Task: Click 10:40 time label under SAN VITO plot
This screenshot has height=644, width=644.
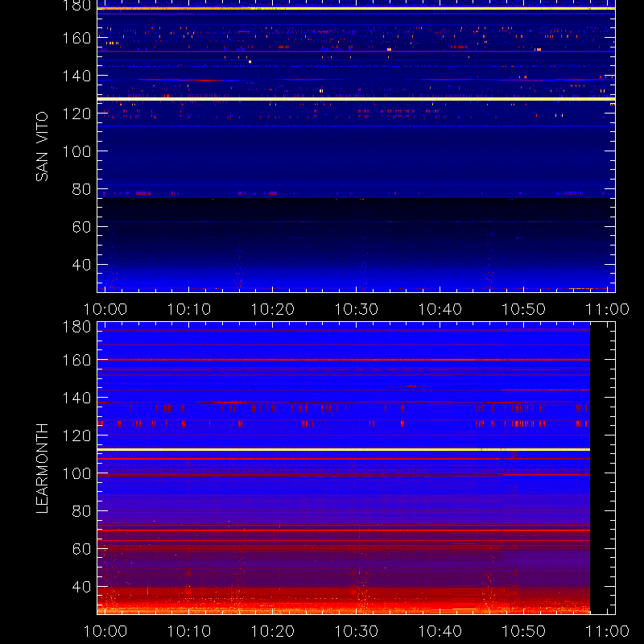Action: coord(440,309)
